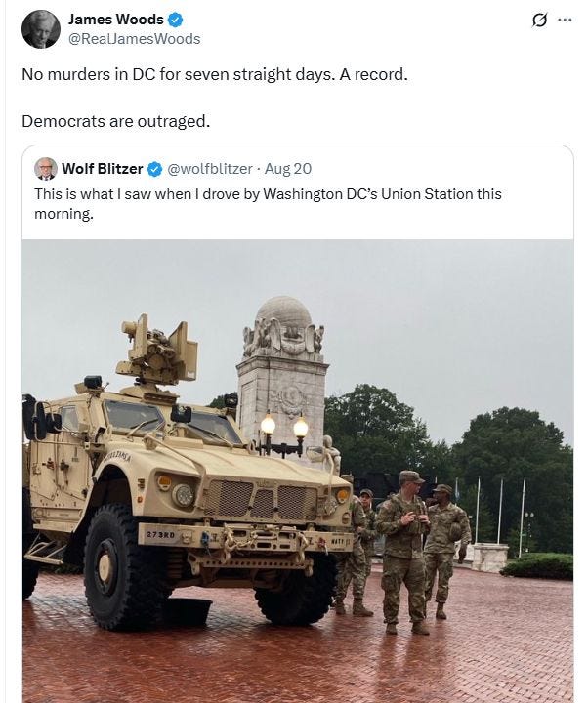Open James Woods display name link

115,20
